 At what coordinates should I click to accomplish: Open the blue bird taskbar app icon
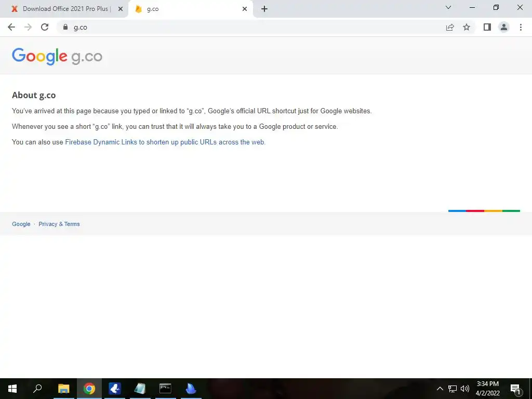tap(115, 389)
